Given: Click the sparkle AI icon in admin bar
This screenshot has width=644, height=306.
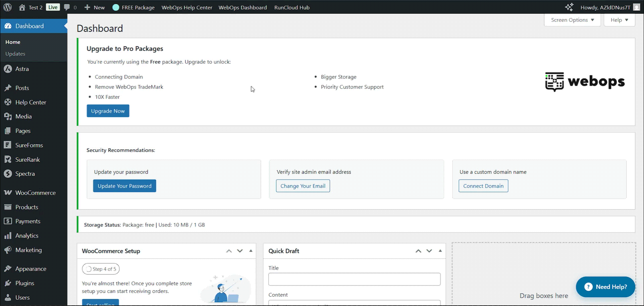Looking at the screenshot, I should (569, 7).
